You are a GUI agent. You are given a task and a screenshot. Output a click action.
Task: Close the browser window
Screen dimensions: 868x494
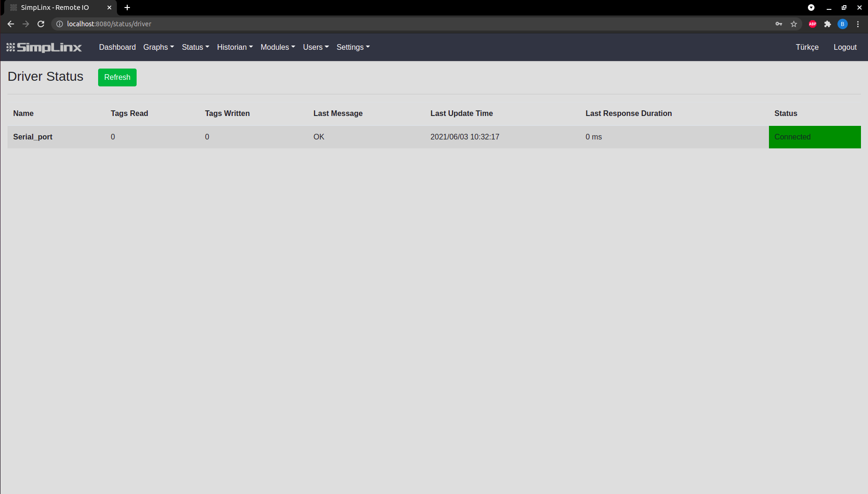point(860,8)
